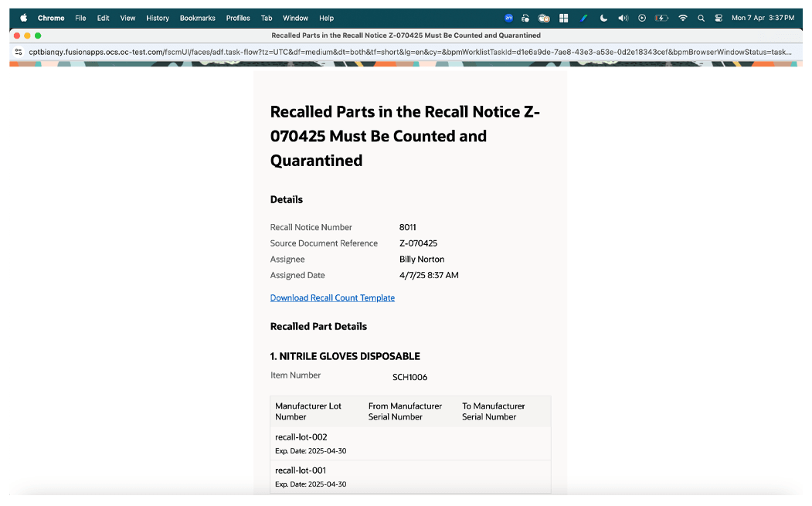This screenshot has width=812, height=506.
Task: Click the Assigned Date value 4/7/25 8:37 AM
Action: pyautogui.click(x=428, y=276)
